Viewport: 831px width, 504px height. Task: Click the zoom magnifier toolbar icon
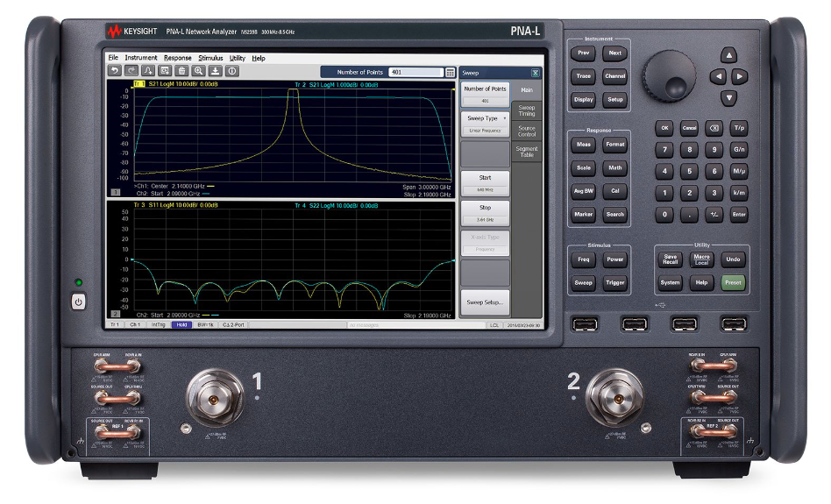pos(199,71)
